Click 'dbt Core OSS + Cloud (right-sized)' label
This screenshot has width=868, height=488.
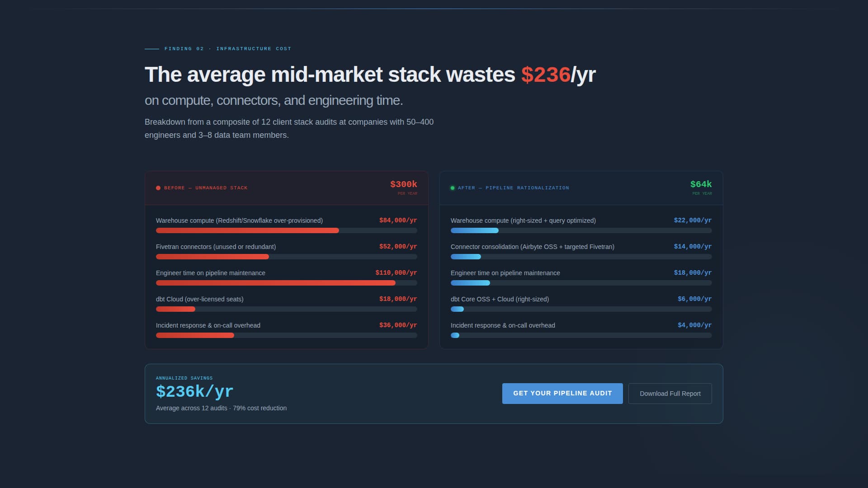[x=500, y=299]
